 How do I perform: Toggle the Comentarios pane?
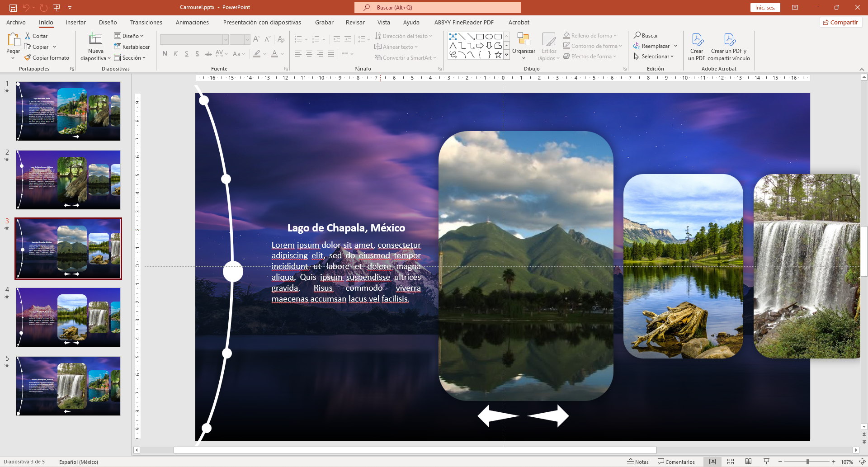pos(676,462)
